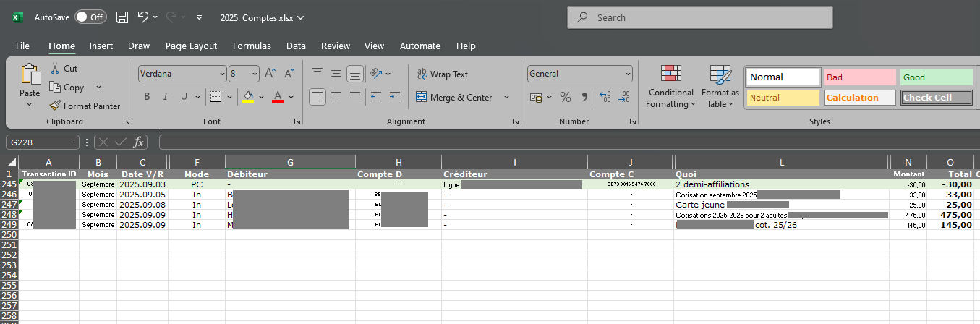Toggle Italic formatting
980x324 pixels.
[166, 97]
